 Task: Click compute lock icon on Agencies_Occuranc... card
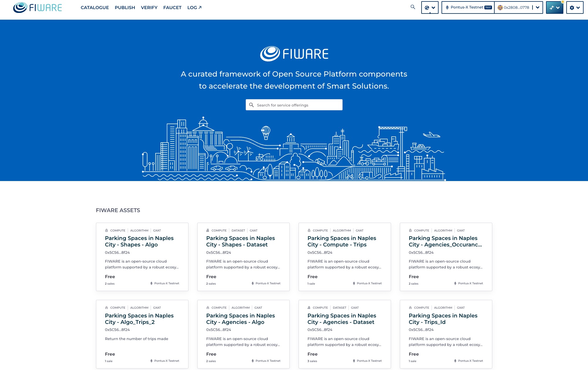click(x=410, y=230)
